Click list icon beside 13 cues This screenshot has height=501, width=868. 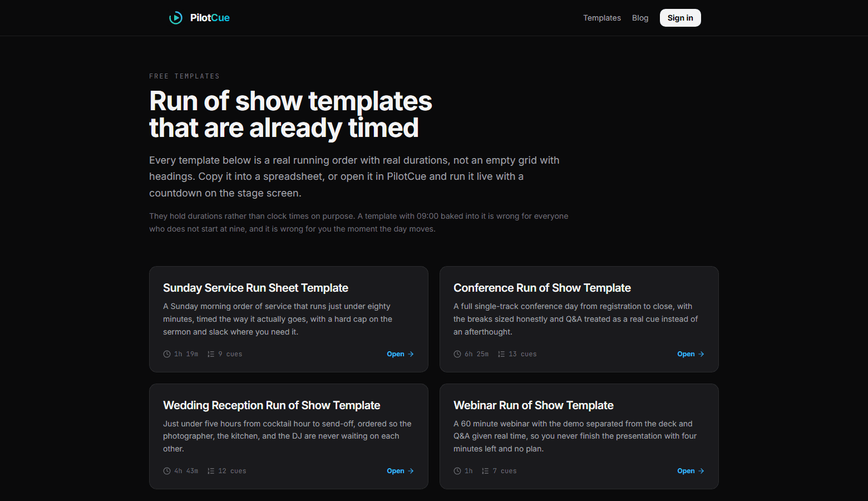(501, 354)
